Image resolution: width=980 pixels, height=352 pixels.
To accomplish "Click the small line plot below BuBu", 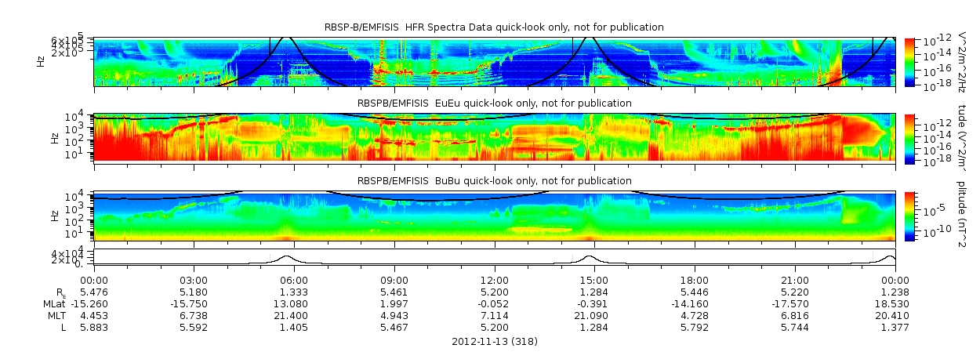I will [x=494, y=258].
